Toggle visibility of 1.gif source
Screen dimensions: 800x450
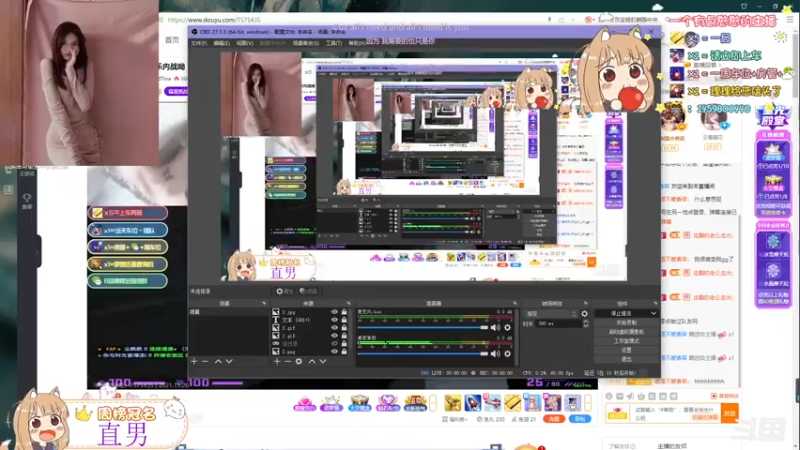334,336
